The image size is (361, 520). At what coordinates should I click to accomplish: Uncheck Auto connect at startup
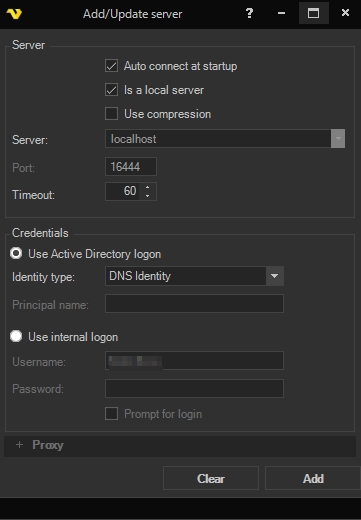pos(111,66)
